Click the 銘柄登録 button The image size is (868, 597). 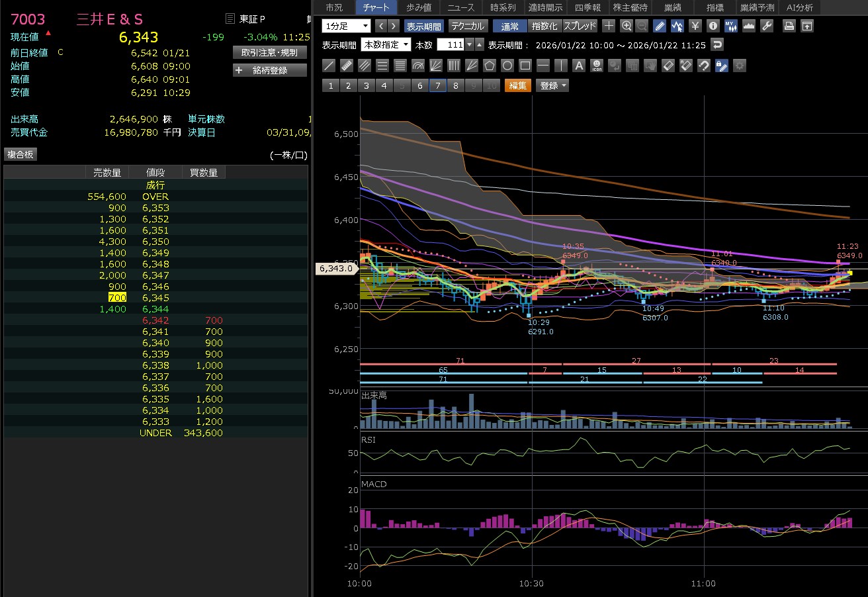coord(270,70)
